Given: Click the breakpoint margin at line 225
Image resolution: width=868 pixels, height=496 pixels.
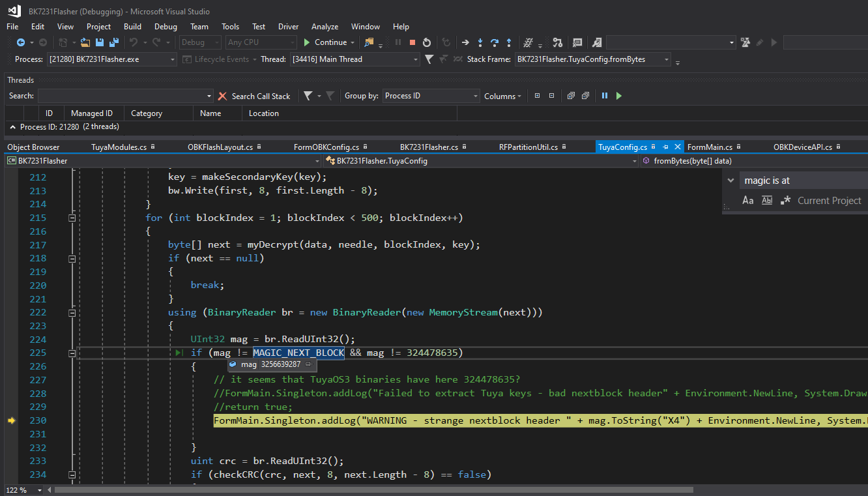Looking at the screenshot, I should (x=11, y=353).
